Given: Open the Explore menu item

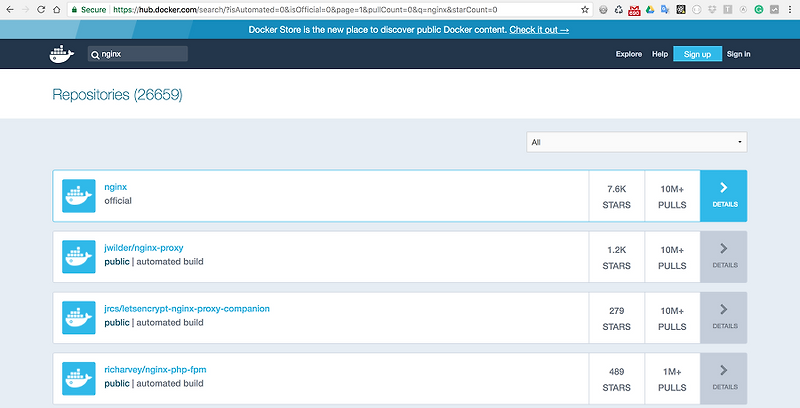Looking at the screenshot, I should [x=629, y=54].
